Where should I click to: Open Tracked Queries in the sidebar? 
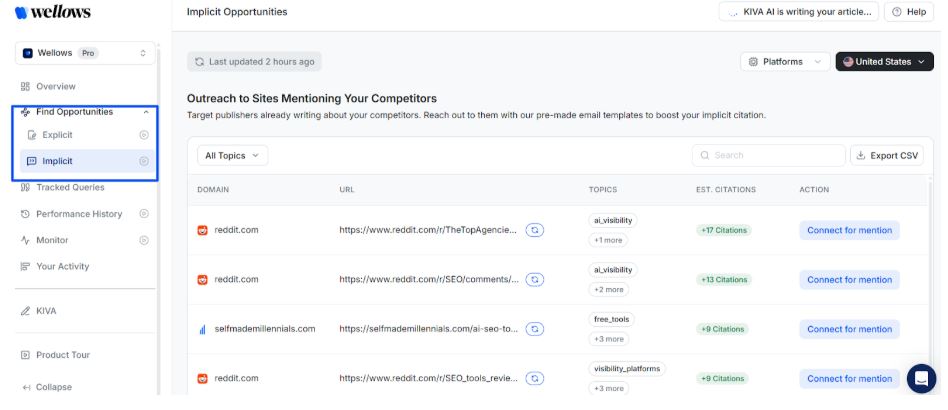pyautogui.click(x=69, y=187)
